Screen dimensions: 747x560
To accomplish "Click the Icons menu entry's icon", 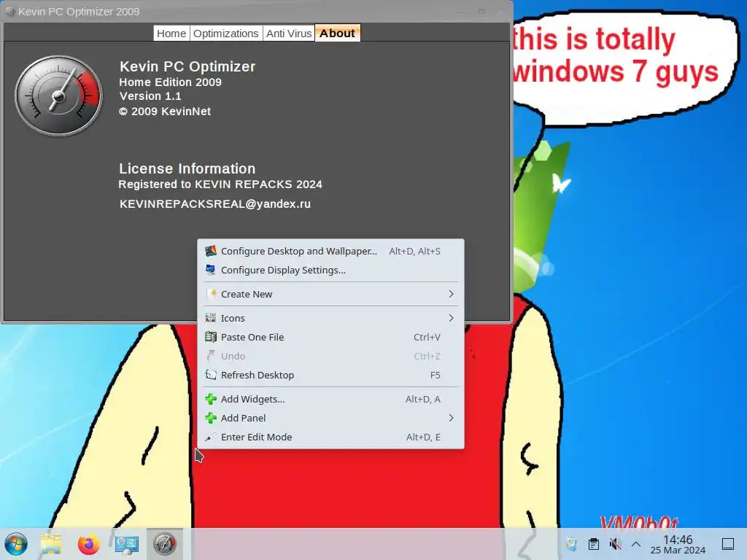I will tap(211, 318).
